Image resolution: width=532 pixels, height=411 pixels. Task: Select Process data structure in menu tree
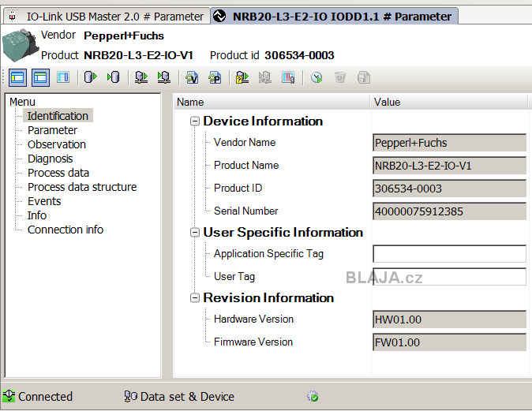82,187
